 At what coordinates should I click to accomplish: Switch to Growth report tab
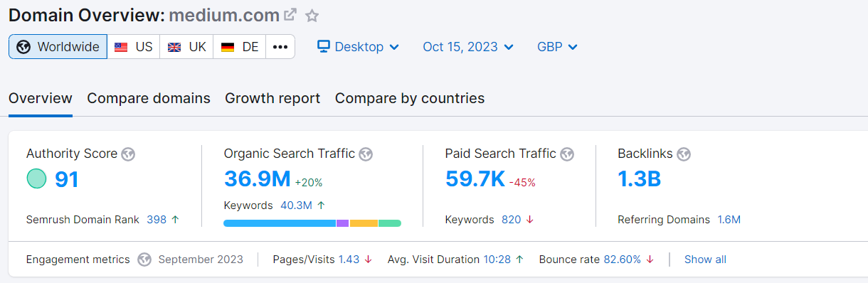click(272, 98)
